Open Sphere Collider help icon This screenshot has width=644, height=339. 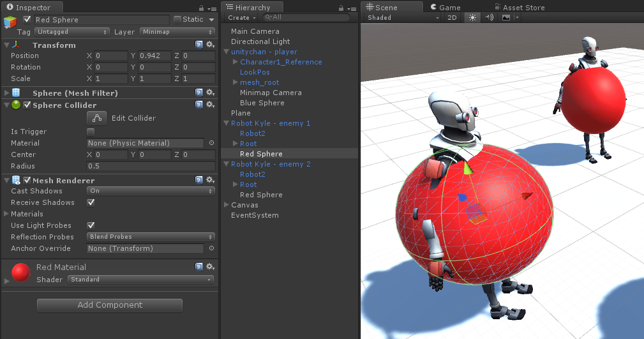[198, 105]
